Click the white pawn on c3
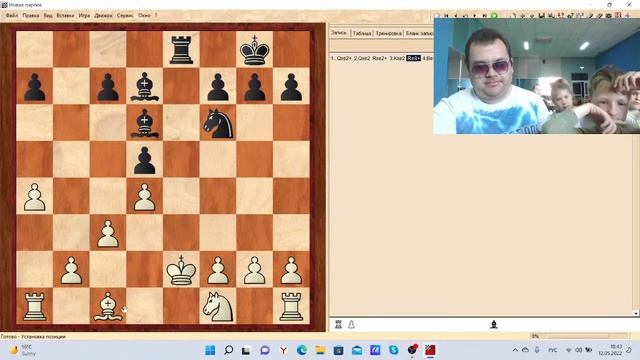Screen dimensions: 640x360 coord(108,233)
